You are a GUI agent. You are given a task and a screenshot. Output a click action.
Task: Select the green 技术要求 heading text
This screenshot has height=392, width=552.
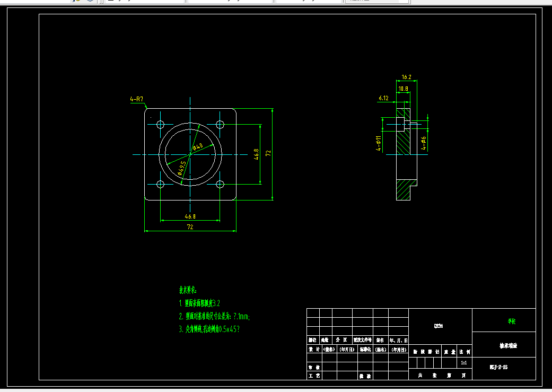point(188,290)
